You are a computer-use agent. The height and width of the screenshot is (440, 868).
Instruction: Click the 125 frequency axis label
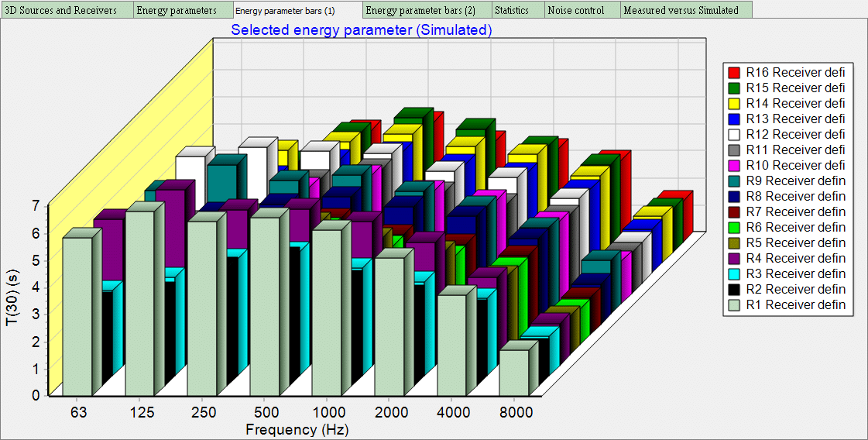point(142,413)
